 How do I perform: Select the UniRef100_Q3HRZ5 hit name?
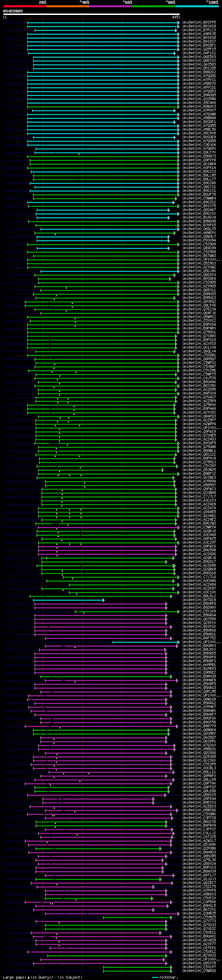click(199, 913)
